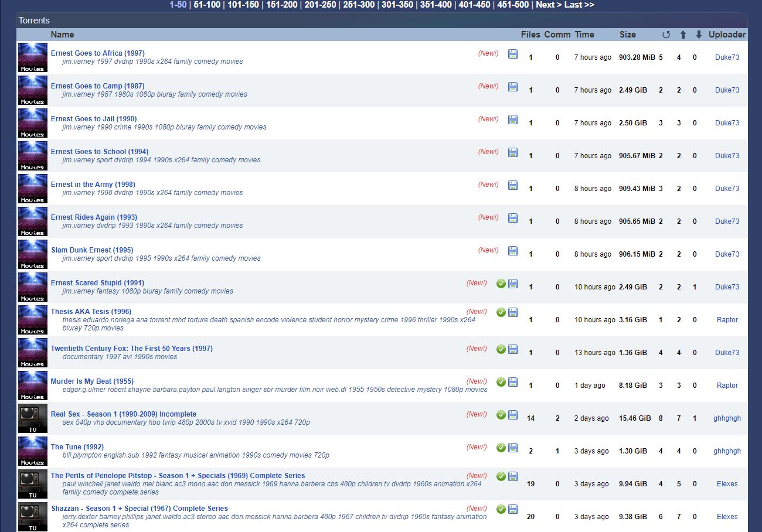Screen dimensions: 762x532
Task: Click the green checkmark for Twentieth Century Fox
Action: tap(501, 349)
